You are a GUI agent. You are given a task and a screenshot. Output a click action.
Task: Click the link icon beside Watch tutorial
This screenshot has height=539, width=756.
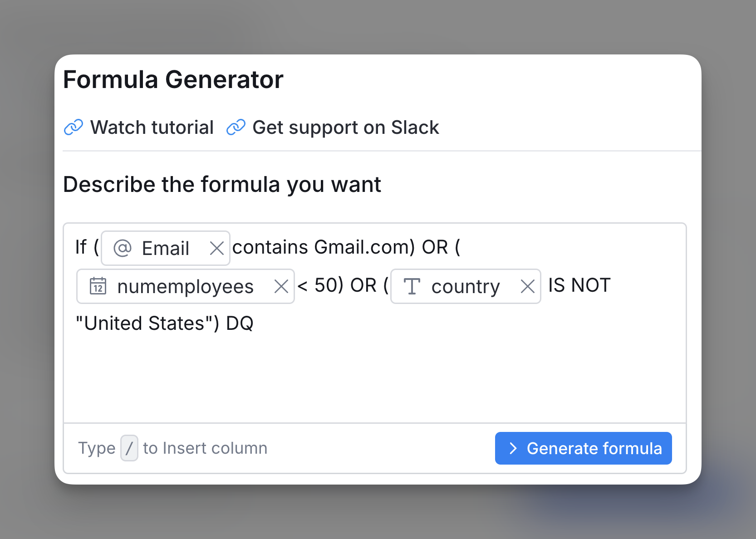74,127
